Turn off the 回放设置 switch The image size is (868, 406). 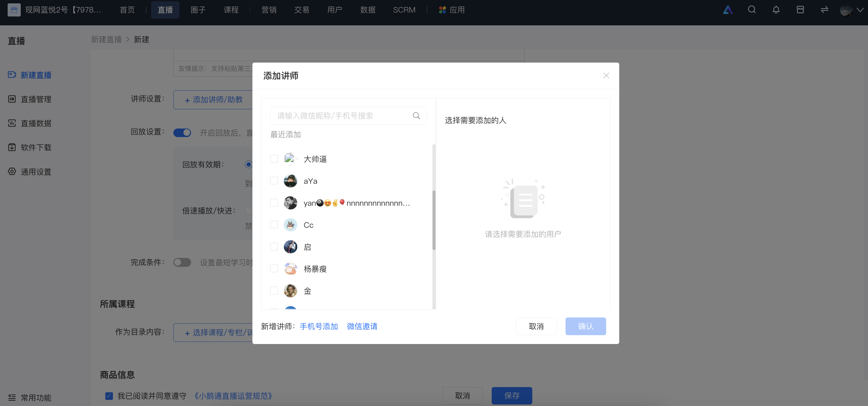coord(182,133)
